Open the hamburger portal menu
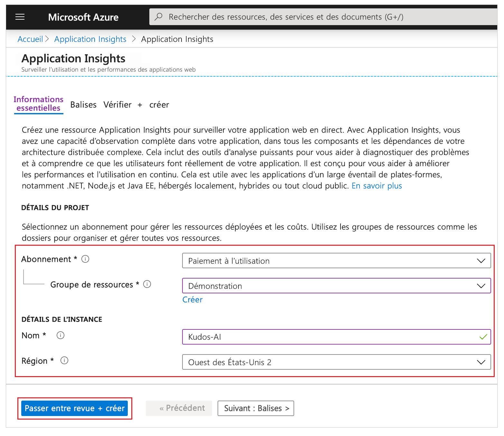This screenshot has height=436, width=504. point(20,17)
